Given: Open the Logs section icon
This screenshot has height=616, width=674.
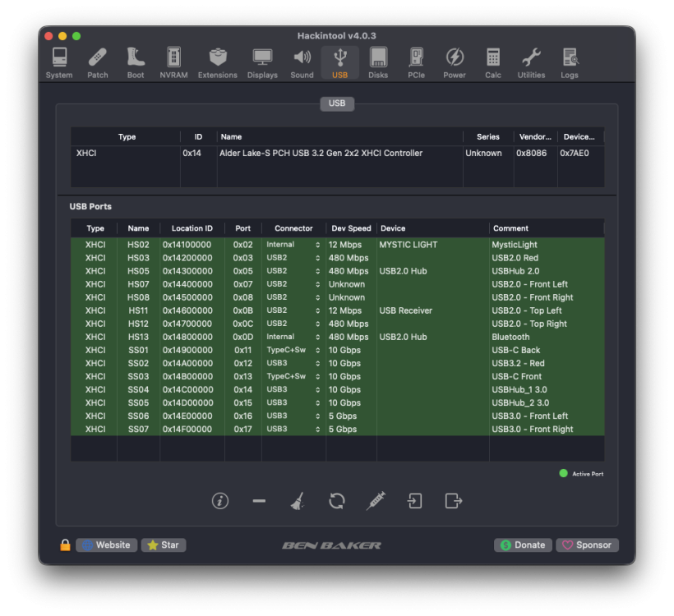Looking at the screenshot, I should [570, 62].
